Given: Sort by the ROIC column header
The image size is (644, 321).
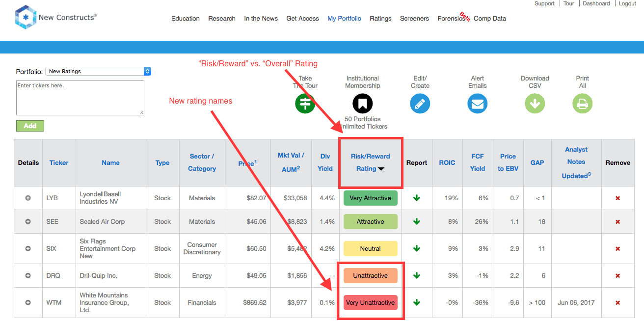Looking at the screenshot, I should click(447, 162).
